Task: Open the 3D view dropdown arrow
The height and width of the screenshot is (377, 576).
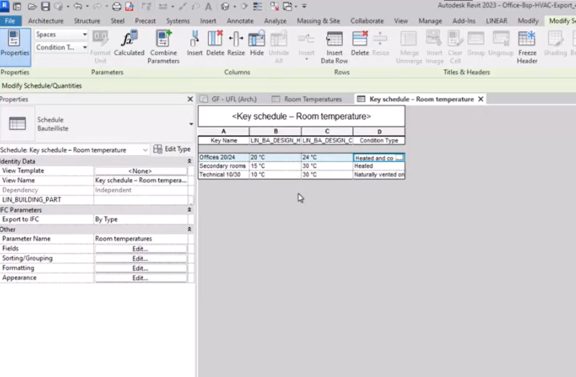Action: tap(234, 6)
